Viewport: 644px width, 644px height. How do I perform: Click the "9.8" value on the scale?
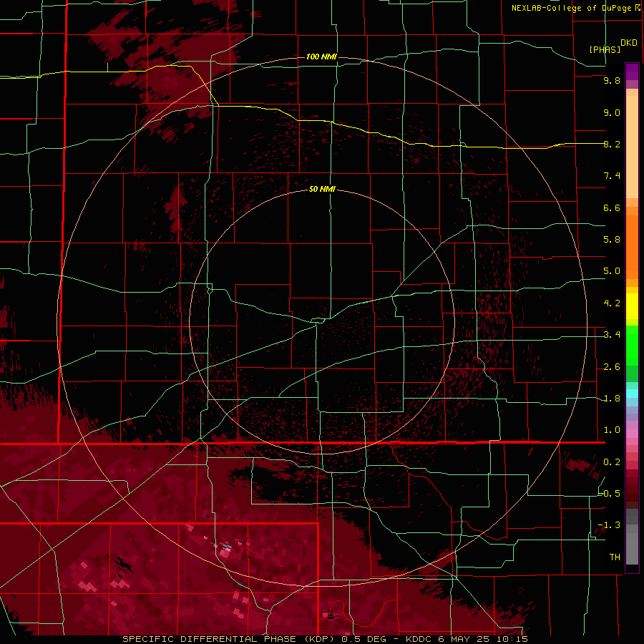612,80
